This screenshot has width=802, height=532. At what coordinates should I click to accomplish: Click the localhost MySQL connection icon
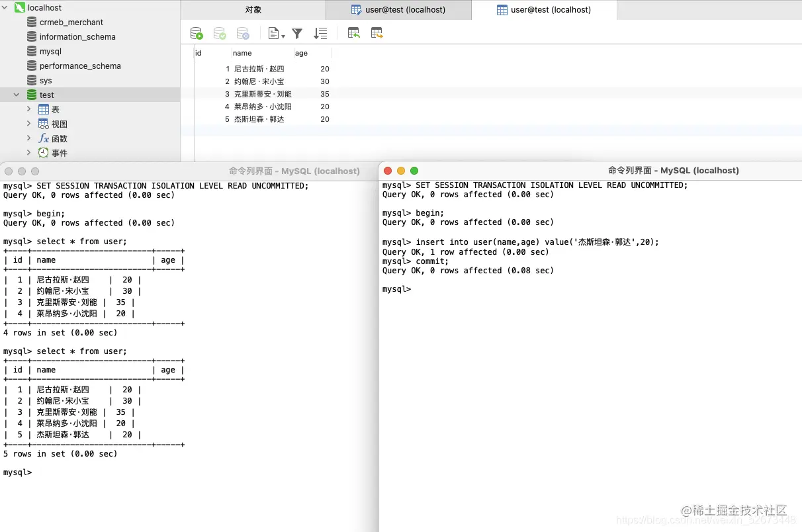click(x=19, y=8)
